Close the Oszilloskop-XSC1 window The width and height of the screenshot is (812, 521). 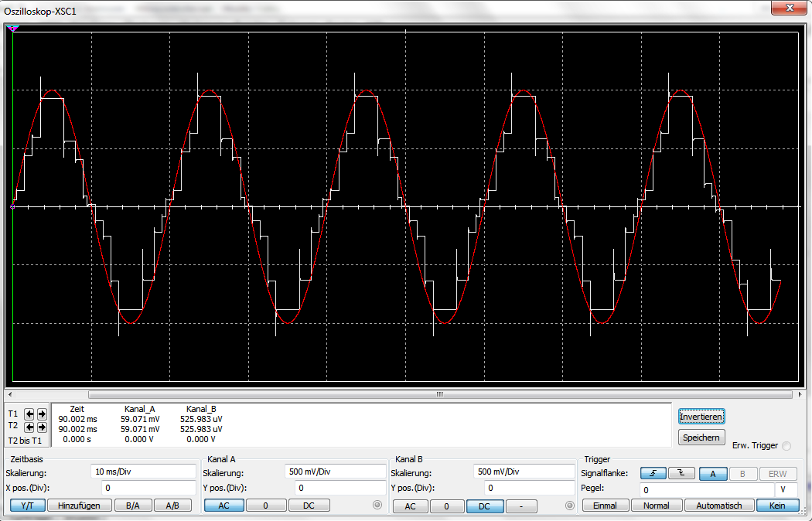pyautogui.click(x=790, y=7)
